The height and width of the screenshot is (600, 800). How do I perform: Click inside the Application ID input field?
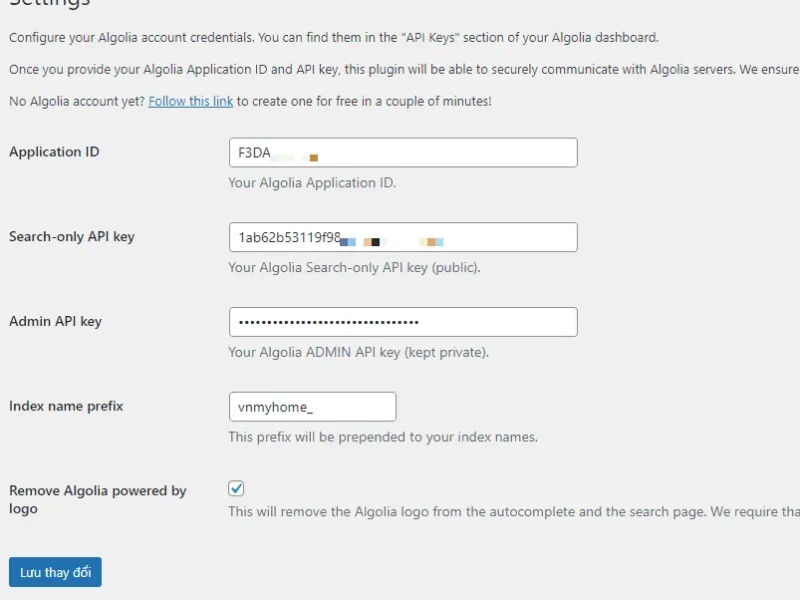tap(400, 152)
